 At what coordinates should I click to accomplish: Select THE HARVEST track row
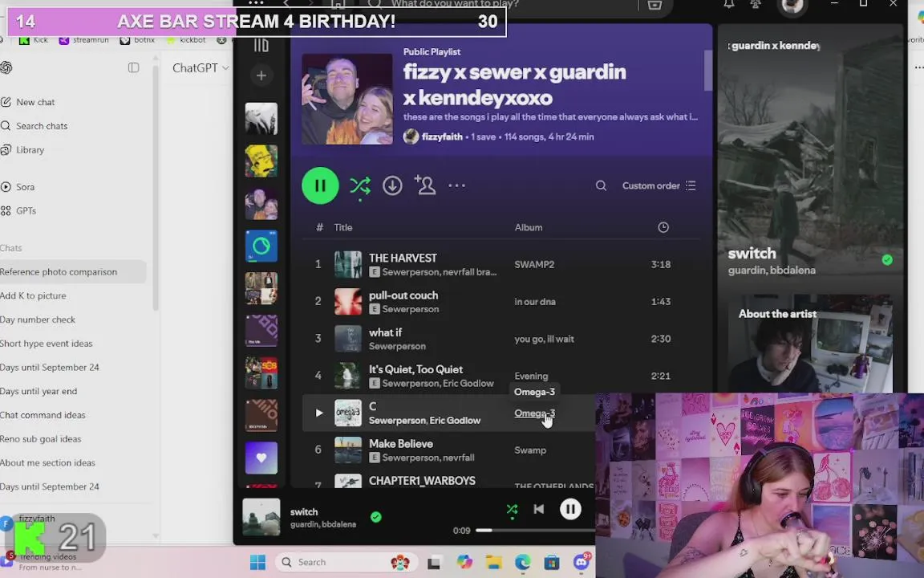[500, 264]
